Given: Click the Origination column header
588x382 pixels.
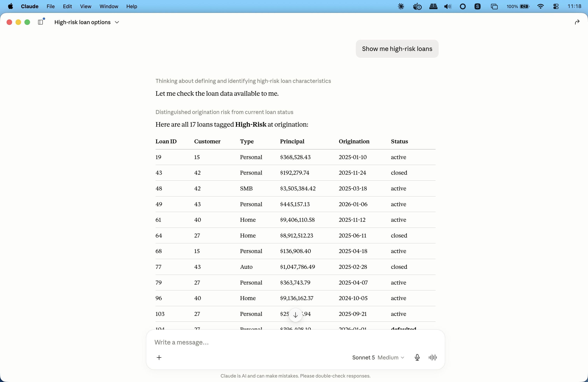Looking at the screenshot, I should pyautogui.click(x=354, y=141).
